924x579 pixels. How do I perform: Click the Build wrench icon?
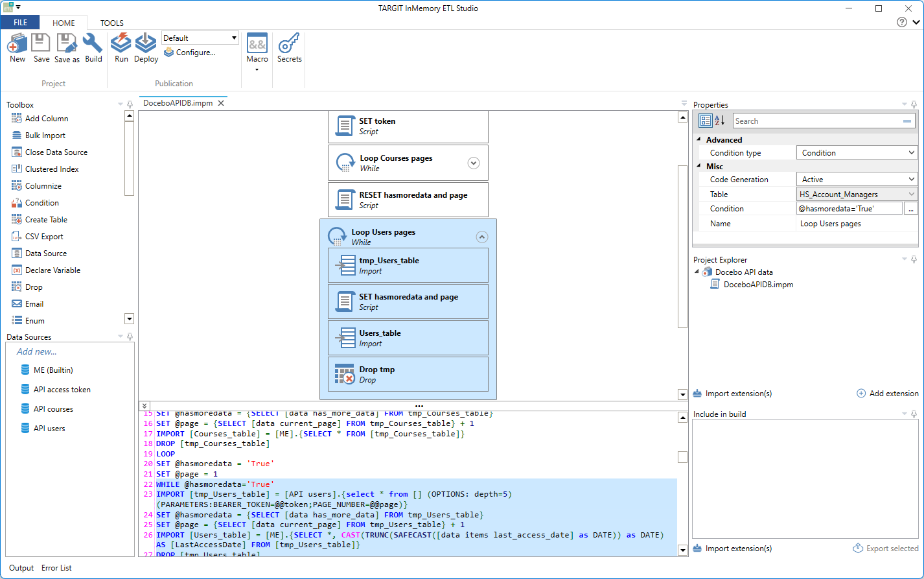93,43
